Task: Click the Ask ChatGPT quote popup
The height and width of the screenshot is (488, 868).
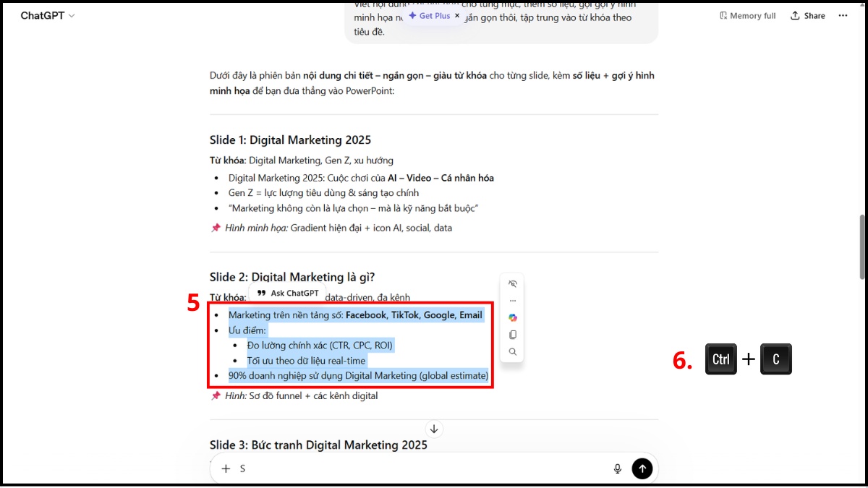Action: coord(286,293)
